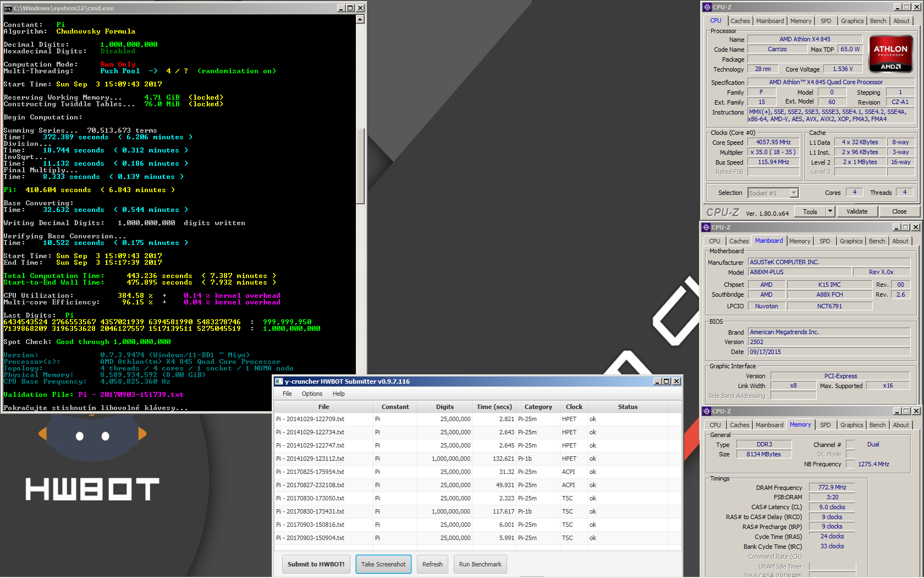Click the A88XM-PLUS Model field
Screen dimensions: 924x578
[x=800, y=272]
